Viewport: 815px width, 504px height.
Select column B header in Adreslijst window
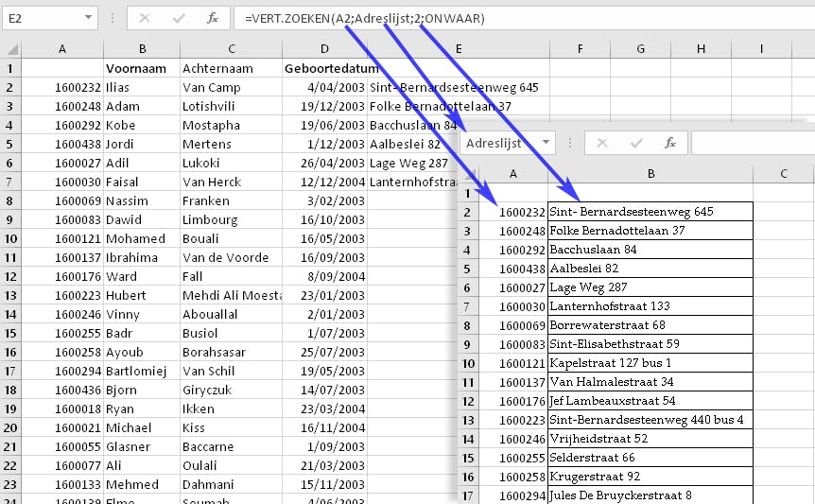[x=650, y=174]
